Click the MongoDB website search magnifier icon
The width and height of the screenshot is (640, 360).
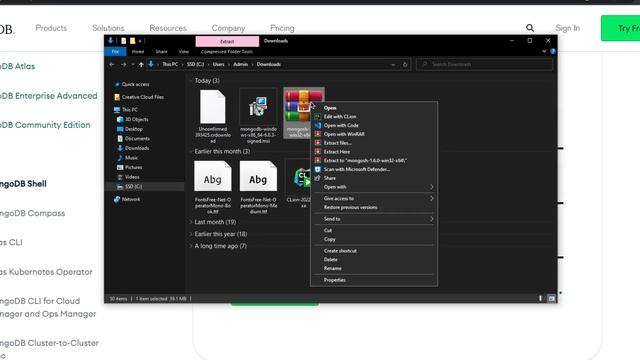pyautogui.click(x=530, y=28)
